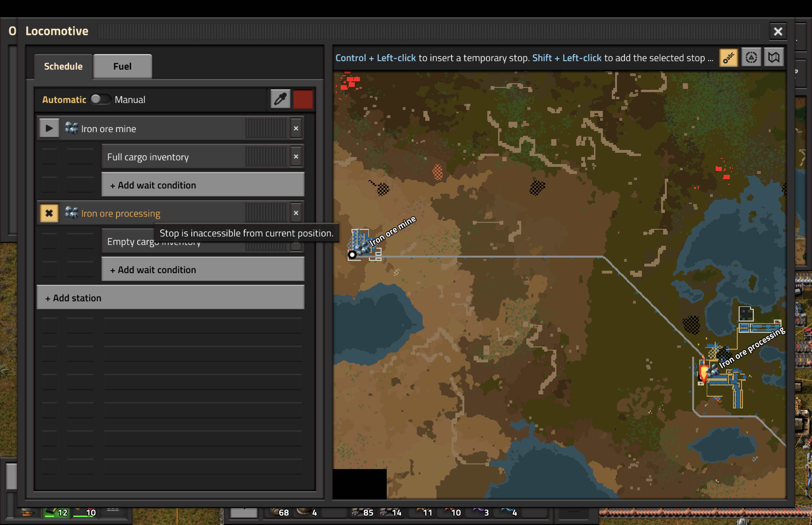Viewport: 812px width, 525px height.
Task: Click the eyedropper color picker icon
Action: pos(280,99)
